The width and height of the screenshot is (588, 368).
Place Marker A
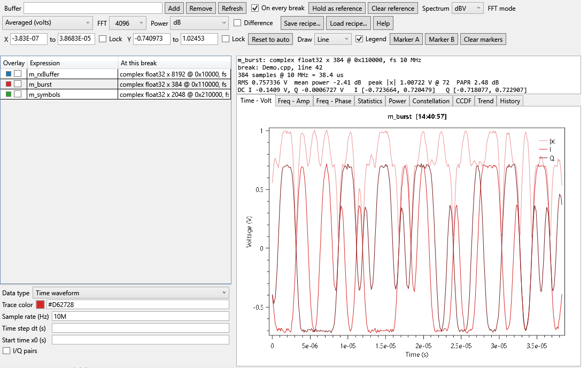[x=406, y=40]
